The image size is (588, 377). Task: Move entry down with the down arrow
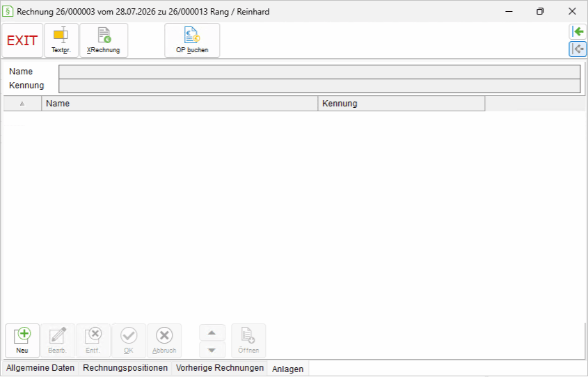click(212, 350)
